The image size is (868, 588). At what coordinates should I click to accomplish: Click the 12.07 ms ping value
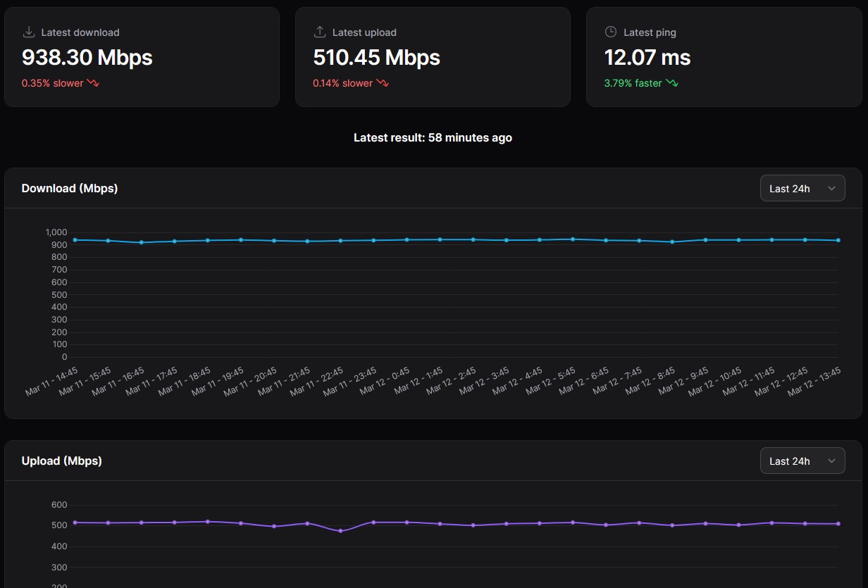tap(647, 57)
